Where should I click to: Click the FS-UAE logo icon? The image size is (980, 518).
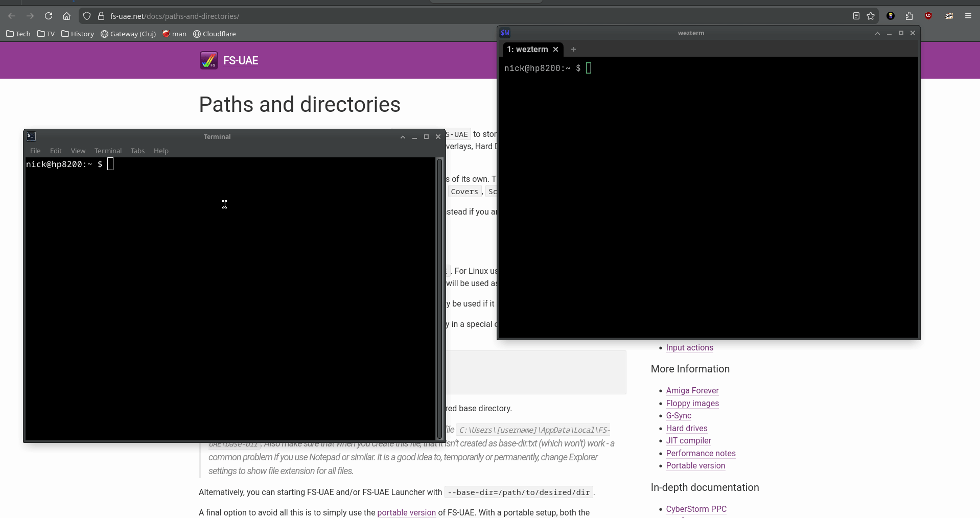coord(208,60)
